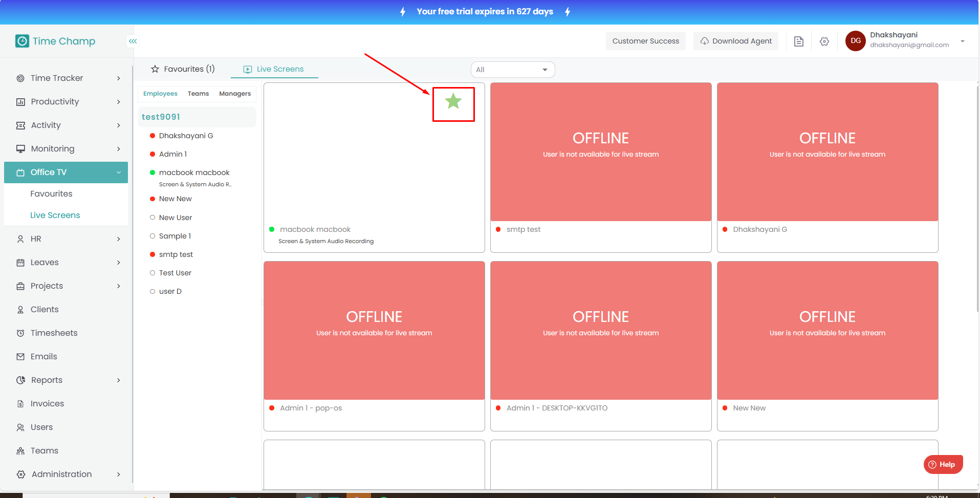Viewport: 980px width, 498px height.
Task: Click the DG profile avatar
Action: (856, 41)
